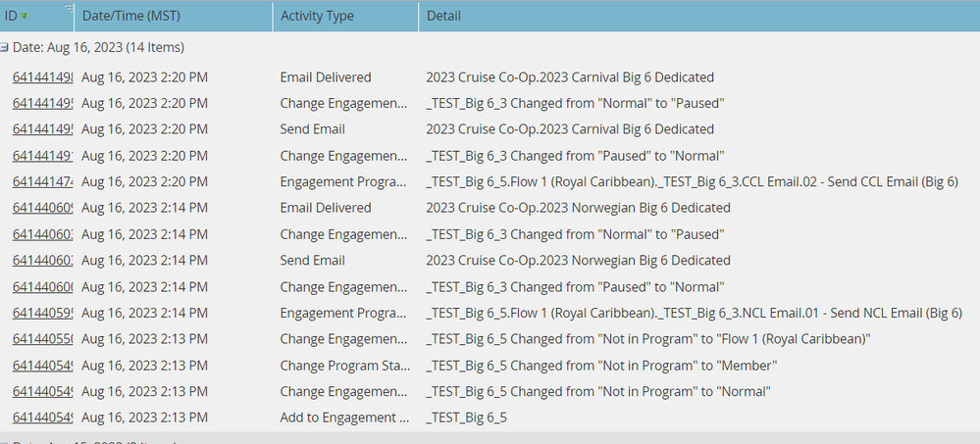Open the ID link for the Change Program Status row
The width and height of the screenshot is (980, 444).
pos(40,365)
